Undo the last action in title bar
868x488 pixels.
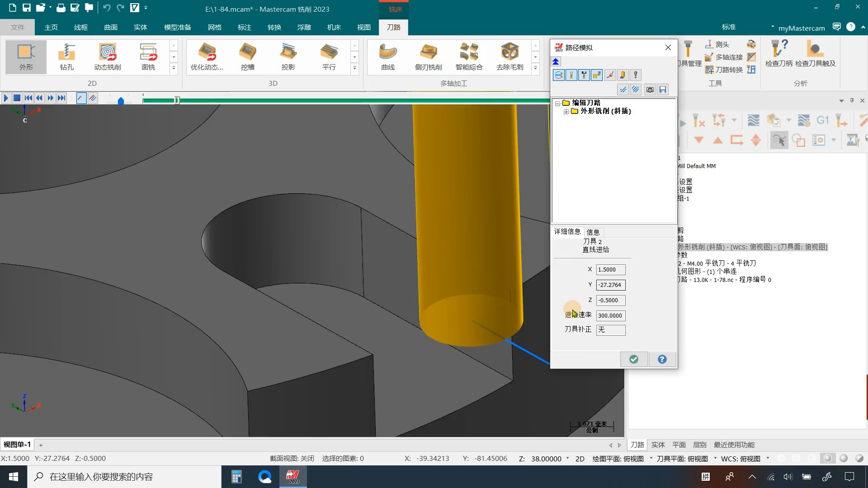click(107, 8)
